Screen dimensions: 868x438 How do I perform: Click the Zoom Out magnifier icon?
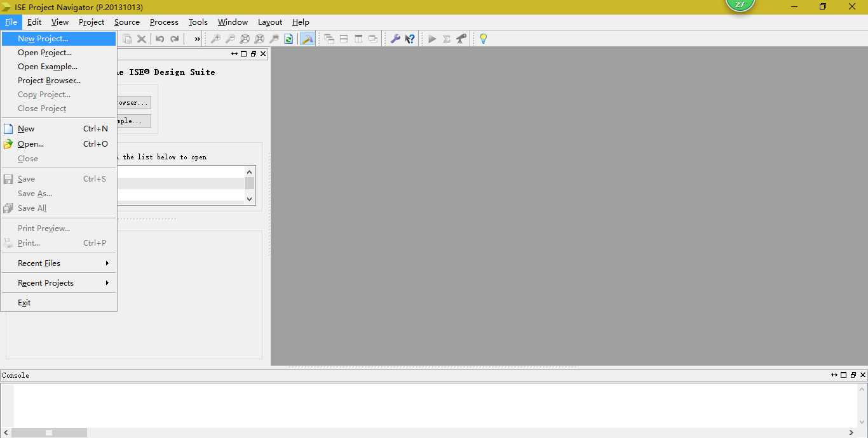(230, 39)
